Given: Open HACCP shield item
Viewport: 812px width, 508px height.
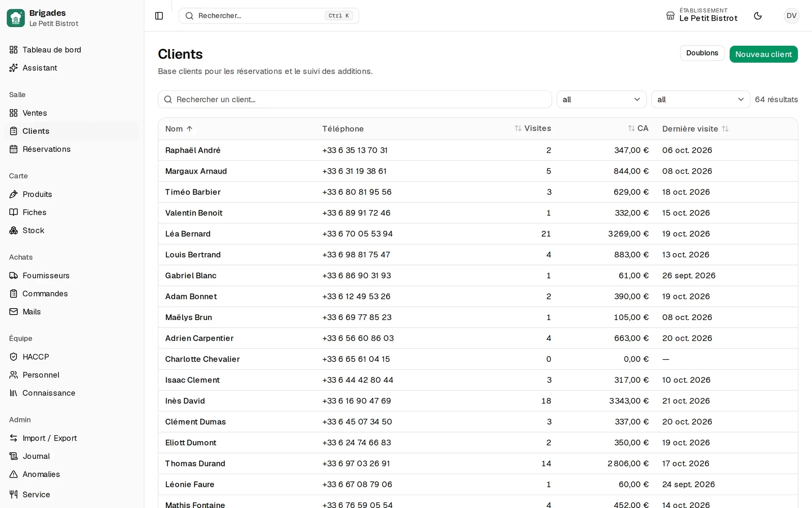Looking at the screenshot, I should pos(72,357).
